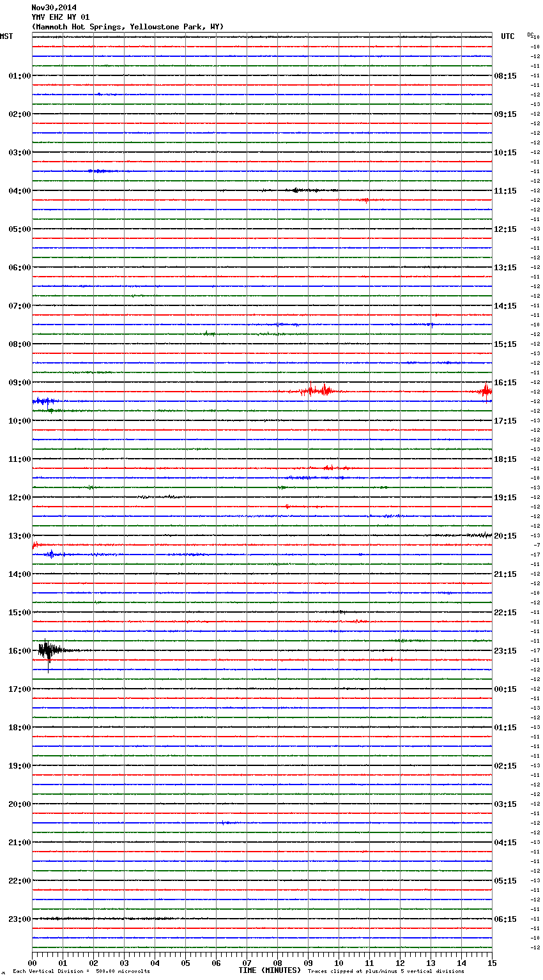This screenshot has height=980, width=543.
Task: Click the UTC timezone label
Action: coord(508,36)
